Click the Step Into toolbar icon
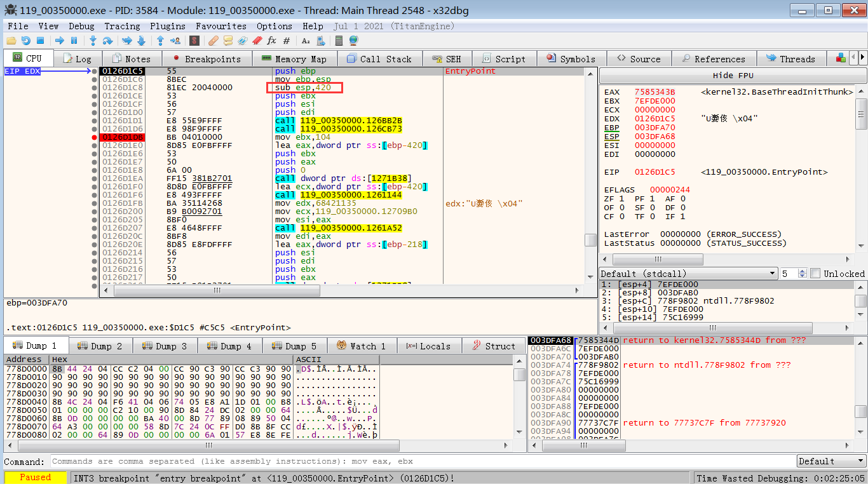 (x=93, y=41)
